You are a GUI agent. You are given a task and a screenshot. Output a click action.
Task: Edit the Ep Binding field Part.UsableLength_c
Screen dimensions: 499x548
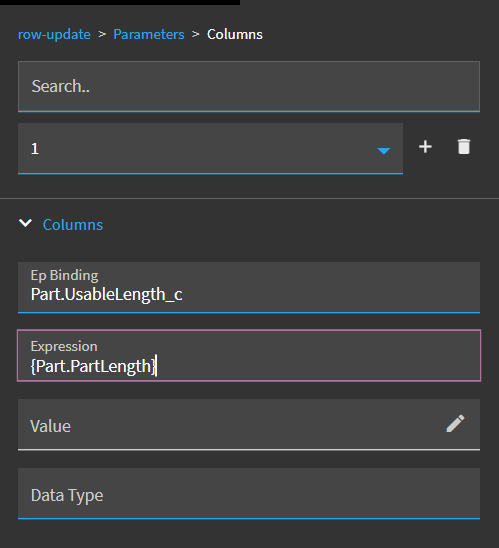click(x=249, y=287)
